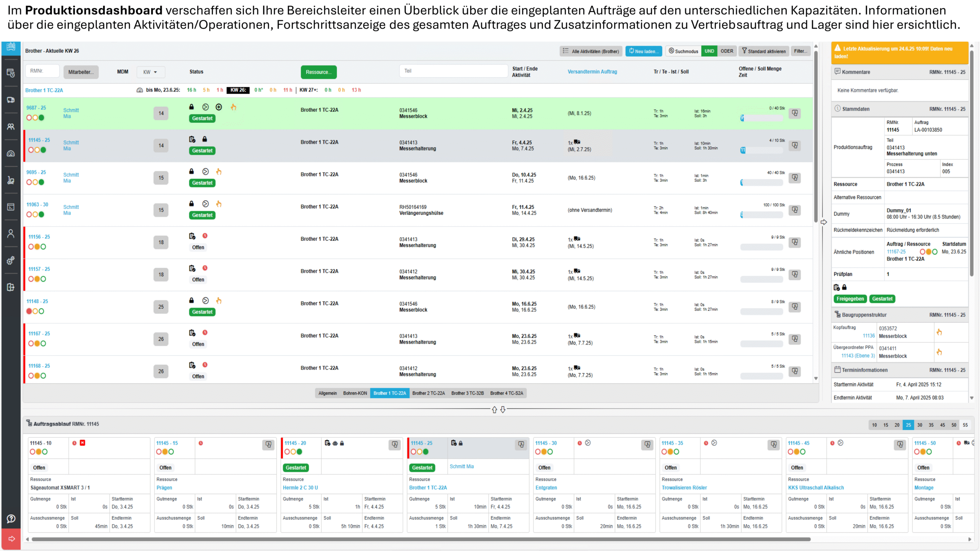
Task: Click the Neu laden button
Action: click(x=644, y=51)
